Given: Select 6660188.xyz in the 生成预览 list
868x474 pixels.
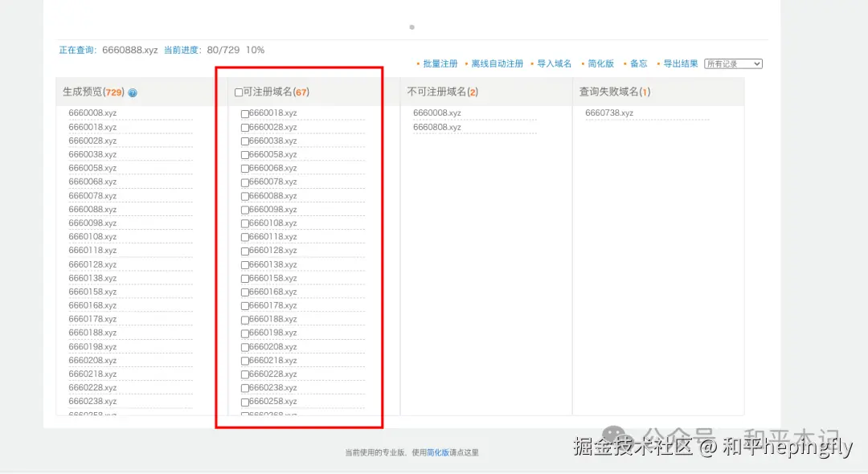Looking at the screenshot, I should [x=92, y=333].
